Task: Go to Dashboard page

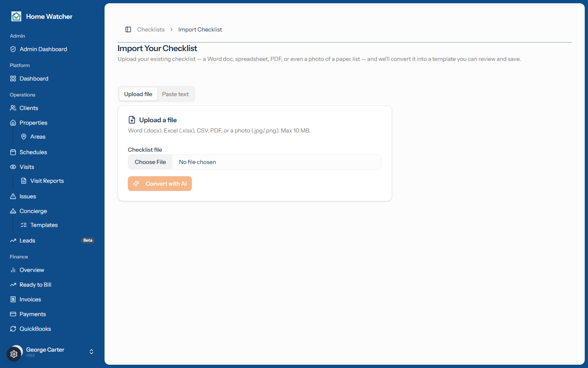Action: pos(52,79)
